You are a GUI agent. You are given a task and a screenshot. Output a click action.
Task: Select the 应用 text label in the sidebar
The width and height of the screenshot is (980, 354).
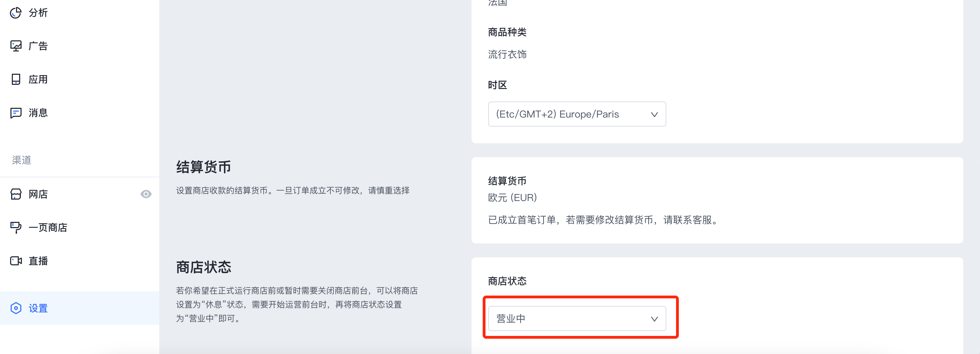pyautogui.click(x=38, y=79)
